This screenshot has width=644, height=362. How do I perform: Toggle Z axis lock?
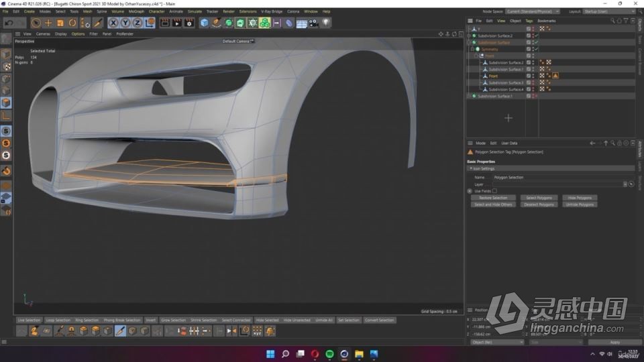[x=137, y=23]
